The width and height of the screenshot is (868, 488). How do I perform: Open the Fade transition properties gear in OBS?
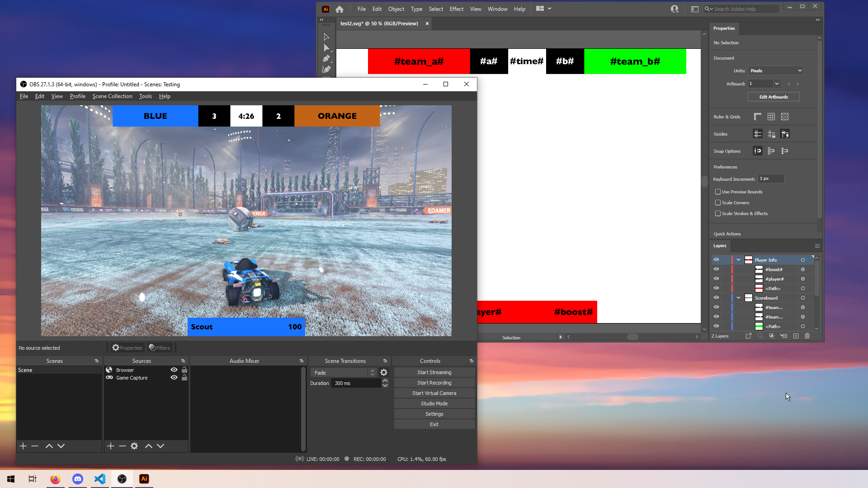[383, 372]
